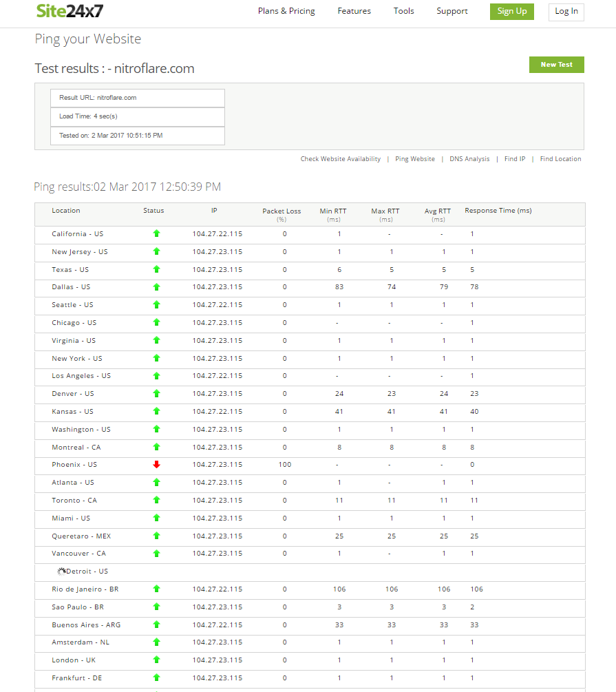
Task: Click the Ping results timestamp heading
Action: (x=127, y=187)
